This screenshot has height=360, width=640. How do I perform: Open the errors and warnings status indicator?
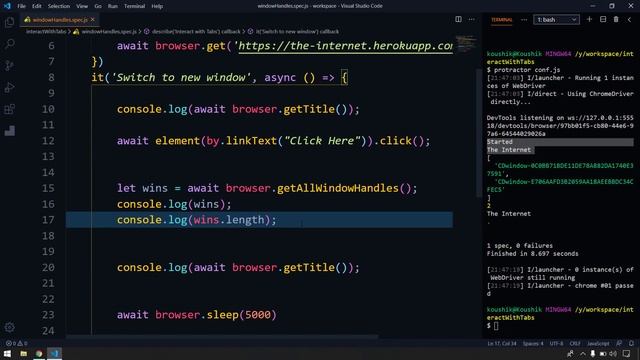pos(16,343)
